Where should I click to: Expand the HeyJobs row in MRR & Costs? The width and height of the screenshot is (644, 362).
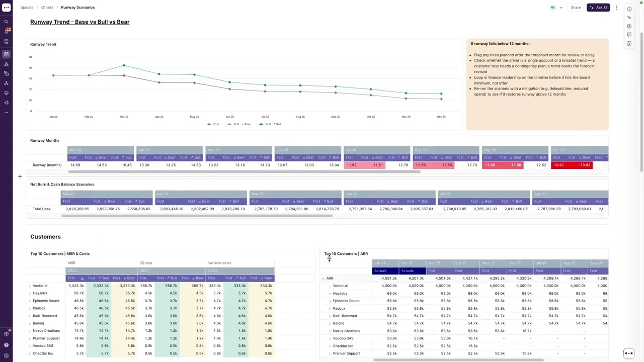point(30,293)
